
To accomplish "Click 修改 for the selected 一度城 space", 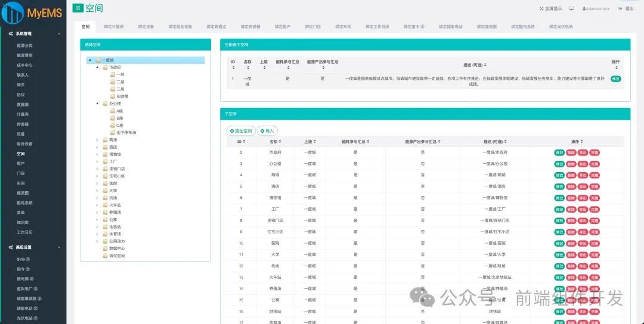I will 615,79.
